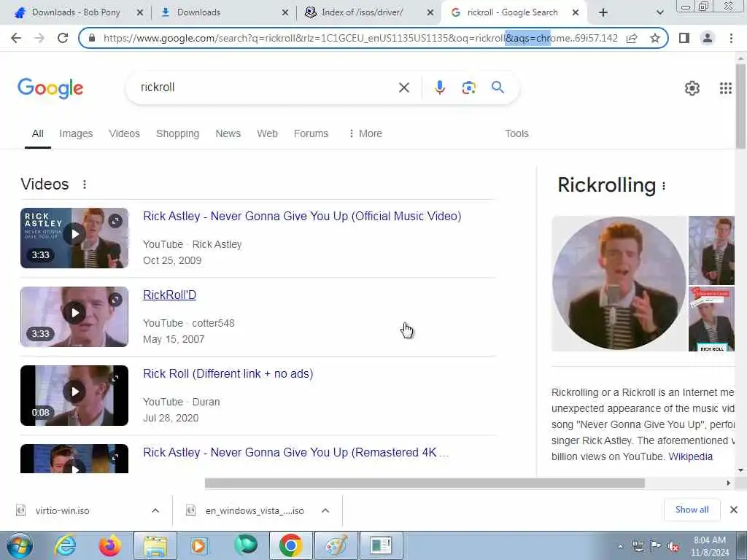Select the Forums search filter
The image size is (747, 560).
tap(311, 134)
